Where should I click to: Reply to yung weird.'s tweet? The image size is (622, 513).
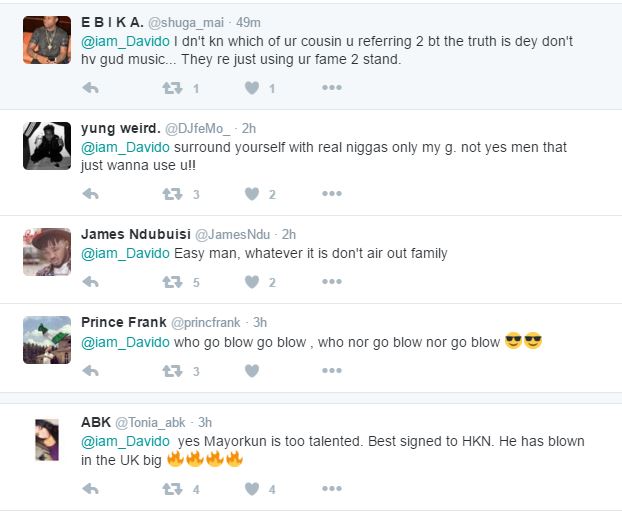(90, 194)
